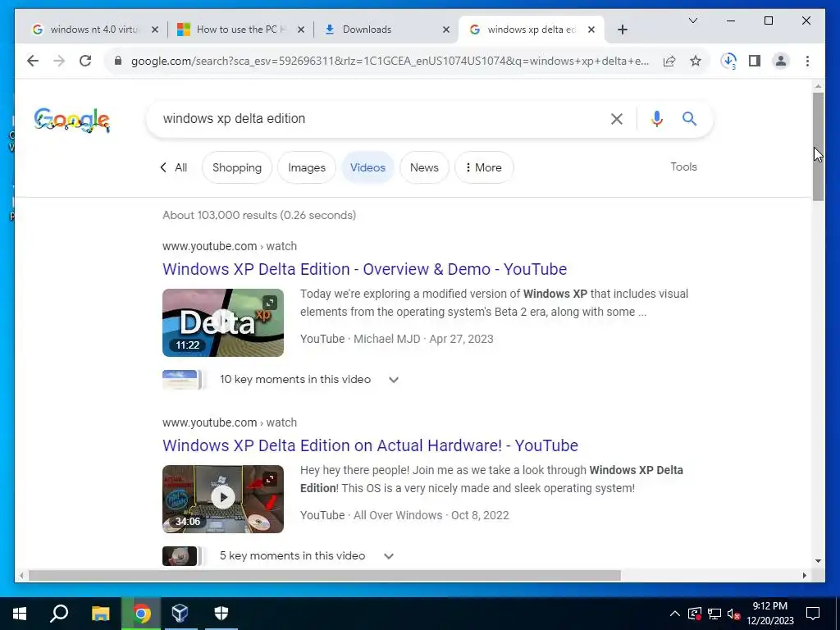Image resolution: width=840 pixels, height=630 pixels.
Task: Open the muted volume tray icon
Action: pos(733,614)
